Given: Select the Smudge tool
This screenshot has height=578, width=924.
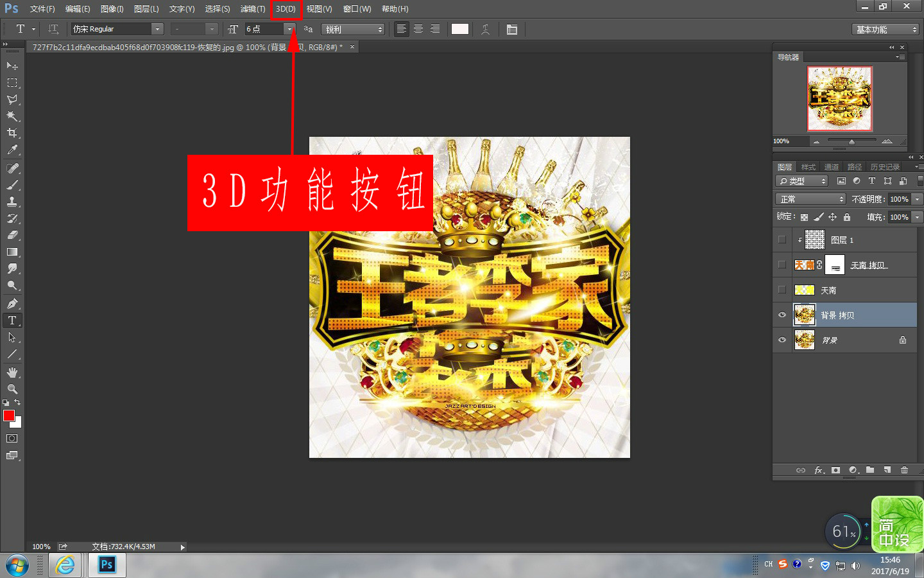Looking at the screenshot, I should pos(12,268).
